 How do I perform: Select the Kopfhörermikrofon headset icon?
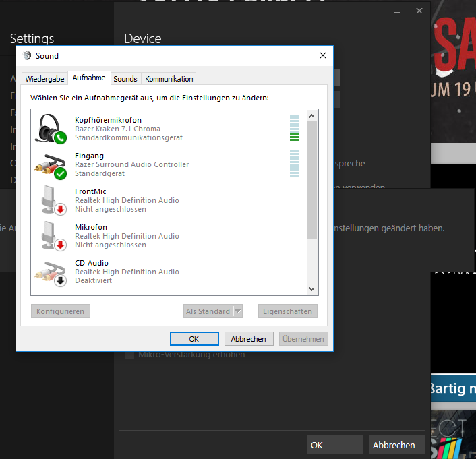(51, 129)
